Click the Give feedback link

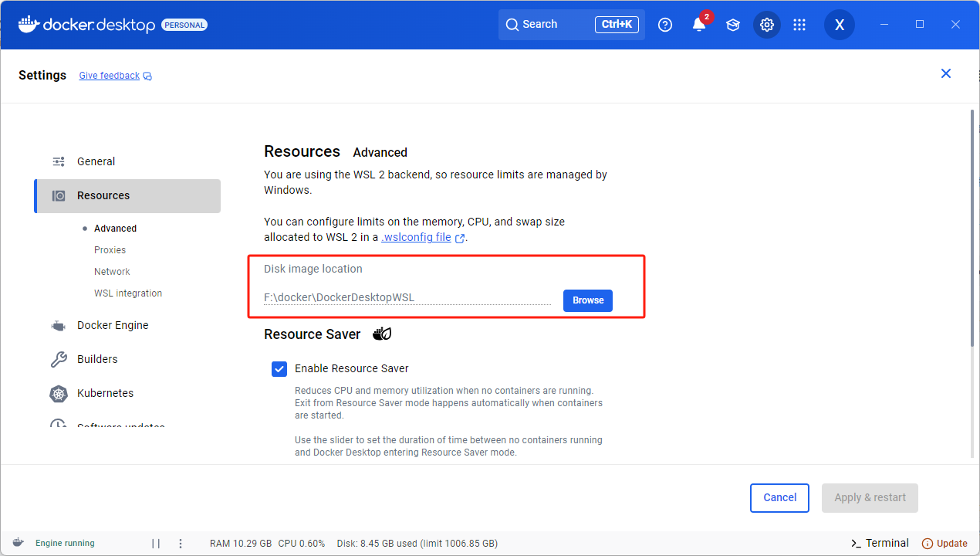pyautogui.click(x=109, y=76)
